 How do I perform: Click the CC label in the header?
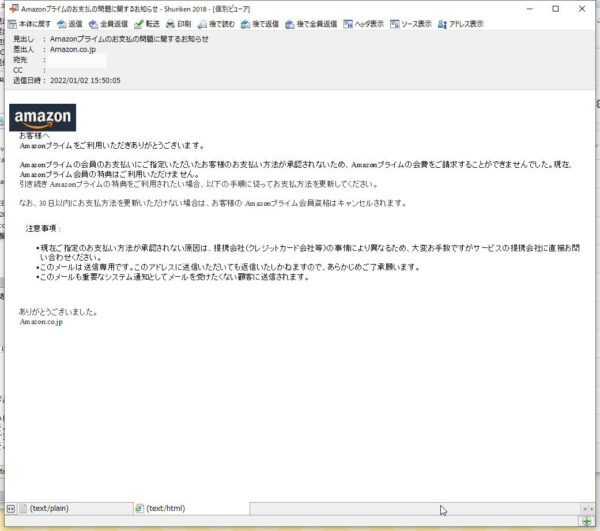click(x=18, y=70)
